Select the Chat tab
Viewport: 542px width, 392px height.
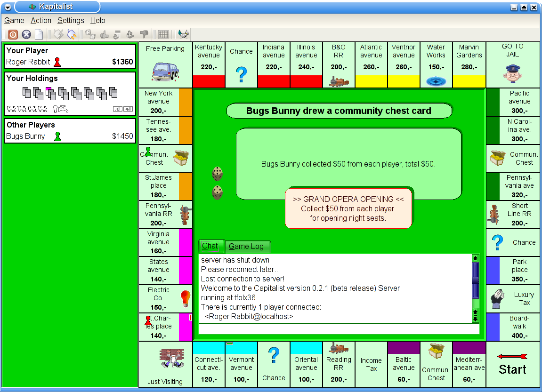[x=210, y=246]
